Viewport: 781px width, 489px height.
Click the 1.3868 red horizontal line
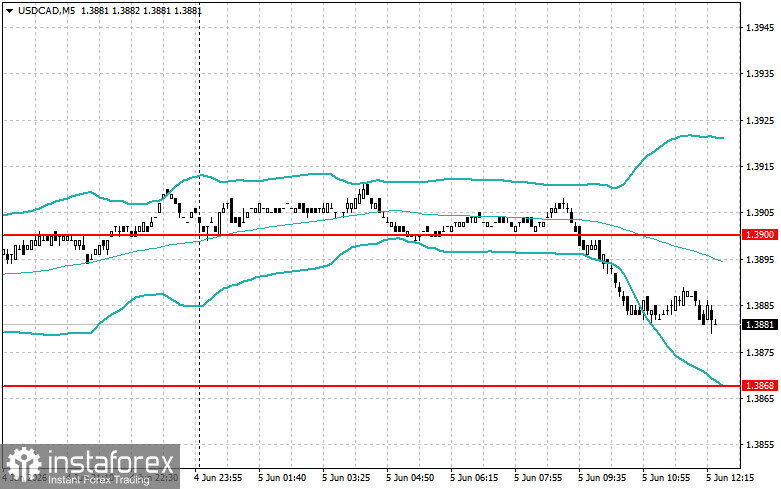(371, 385)
